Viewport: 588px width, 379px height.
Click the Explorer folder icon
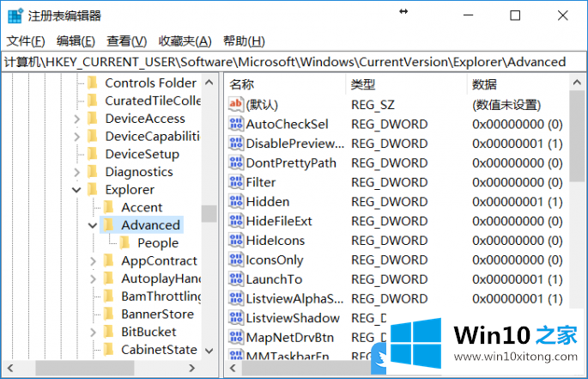tap(92, 189)
